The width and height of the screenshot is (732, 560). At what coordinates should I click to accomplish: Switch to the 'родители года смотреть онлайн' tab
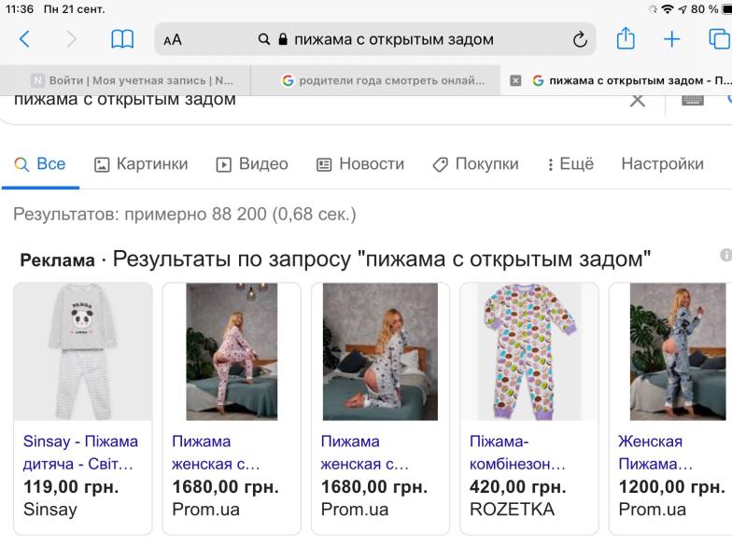coord(383,80)
